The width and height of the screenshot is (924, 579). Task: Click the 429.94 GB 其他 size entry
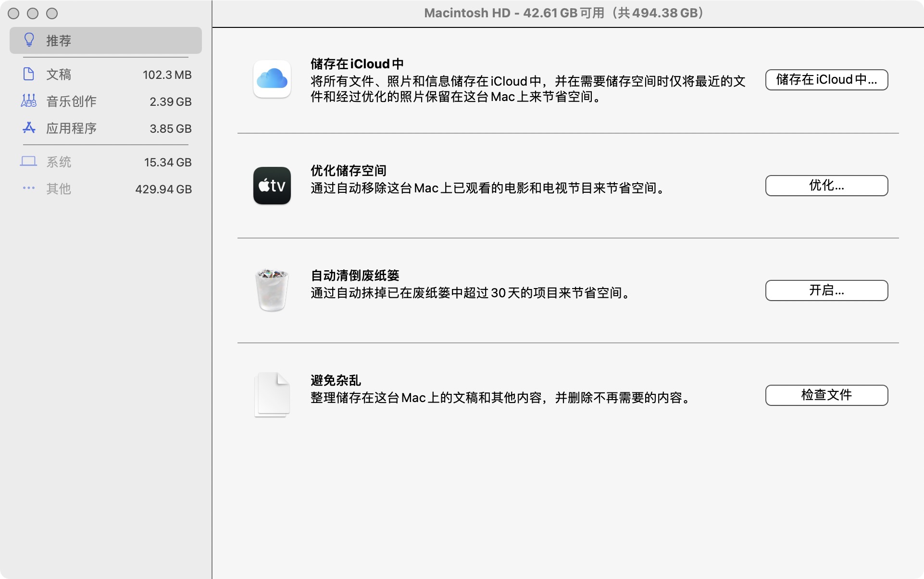tap(163, 189)
